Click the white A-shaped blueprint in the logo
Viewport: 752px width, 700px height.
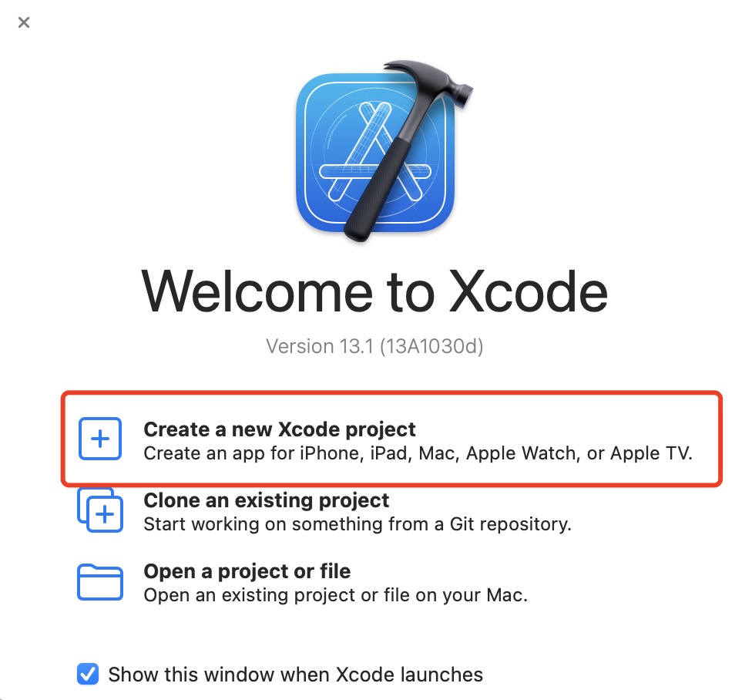374,153
